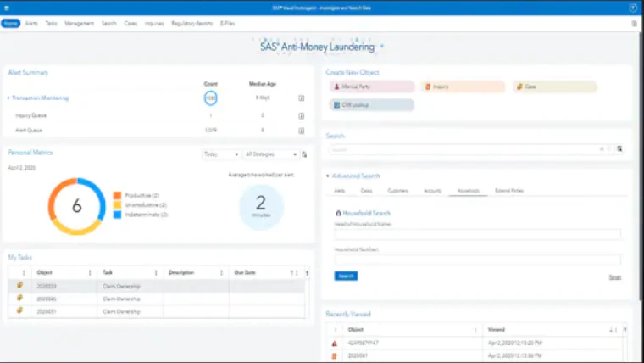Collapse the Transaction Monitoring row

coord(8,98)
